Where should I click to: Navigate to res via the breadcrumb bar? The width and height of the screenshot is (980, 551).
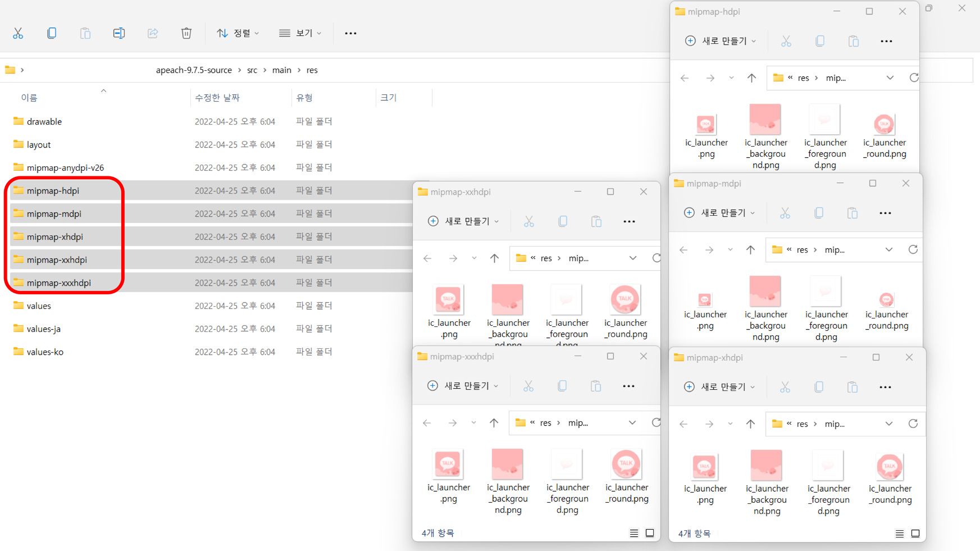(x=312, y=70)
